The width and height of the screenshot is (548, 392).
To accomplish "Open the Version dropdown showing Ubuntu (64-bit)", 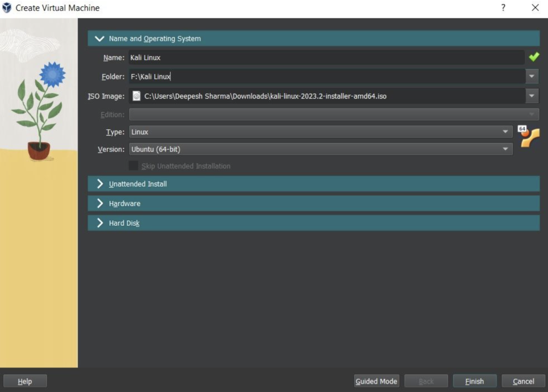I will coord(321,149).
